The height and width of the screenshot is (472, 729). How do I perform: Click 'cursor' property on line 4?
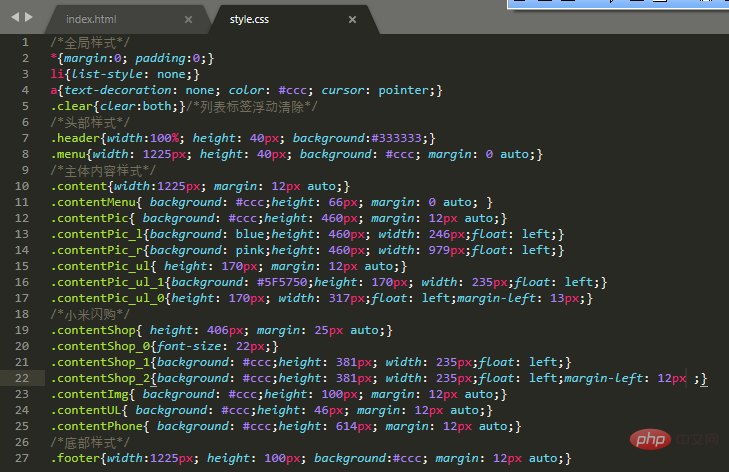343,90
